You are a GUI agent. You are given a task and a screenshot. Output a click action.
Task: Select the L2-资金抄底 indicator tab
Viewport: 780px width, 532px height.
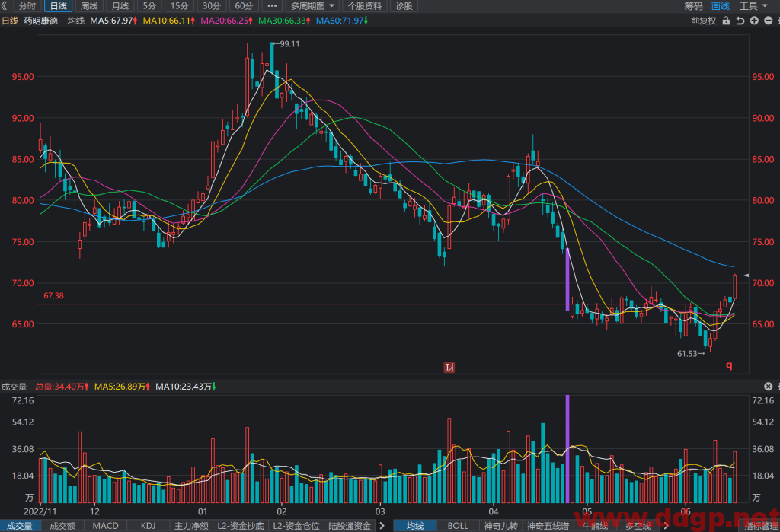(241, 526)
